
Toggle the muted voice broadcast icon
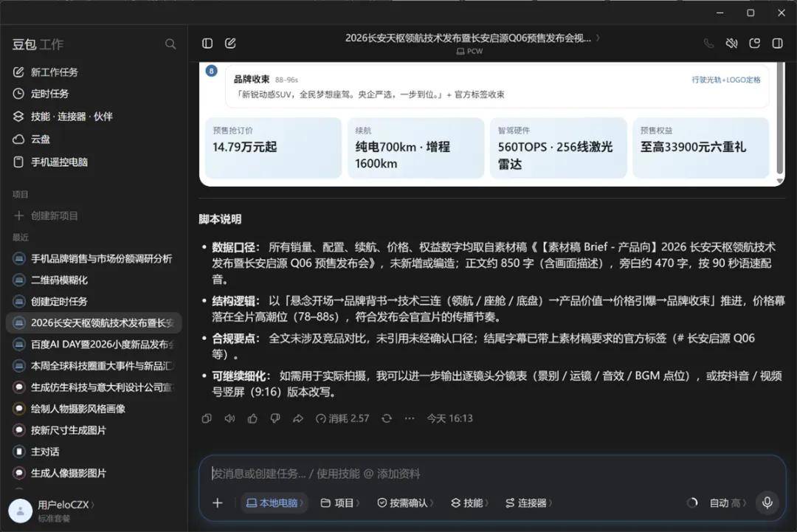(x=731, y=44)
